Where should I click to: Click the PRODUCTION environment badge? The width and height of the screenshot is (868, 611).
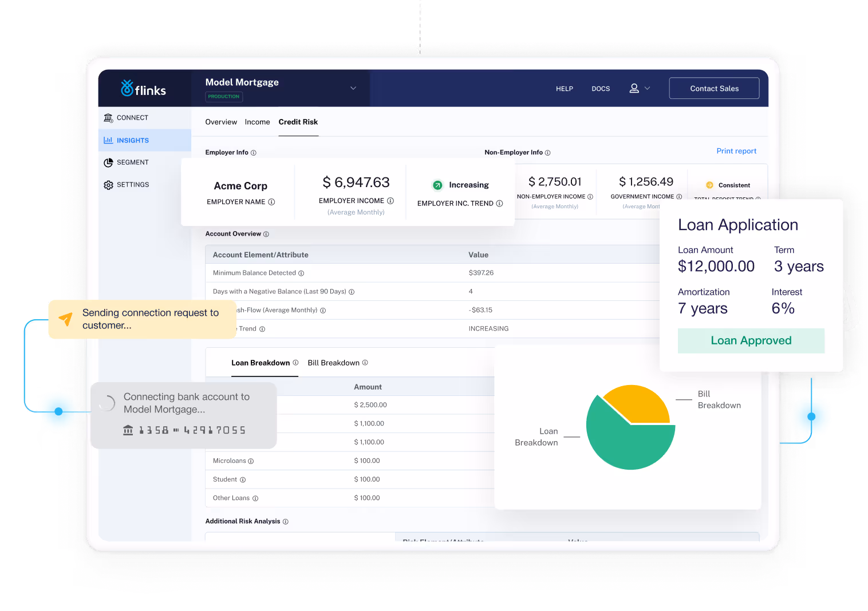(224, 97)
